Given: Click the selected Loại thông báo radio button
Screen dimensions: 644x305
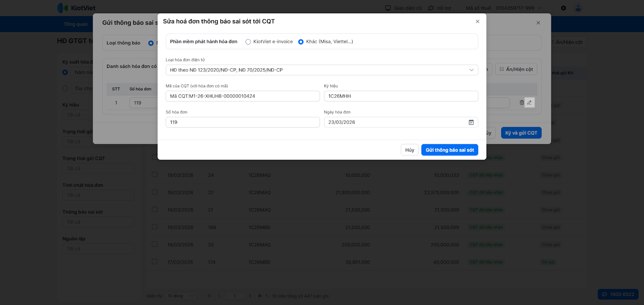Looking at the screenshot, I should pos(151,43).
